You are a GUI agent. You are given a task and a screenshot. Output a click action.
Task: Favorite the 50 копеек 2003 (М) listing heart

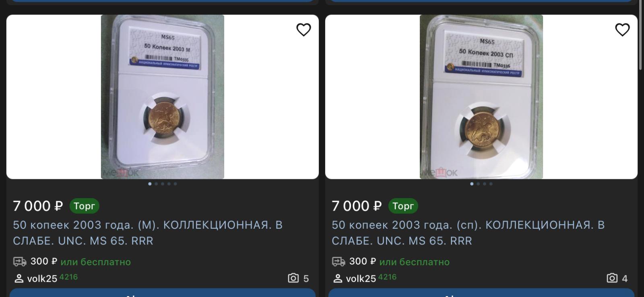(x=303, y=30)
